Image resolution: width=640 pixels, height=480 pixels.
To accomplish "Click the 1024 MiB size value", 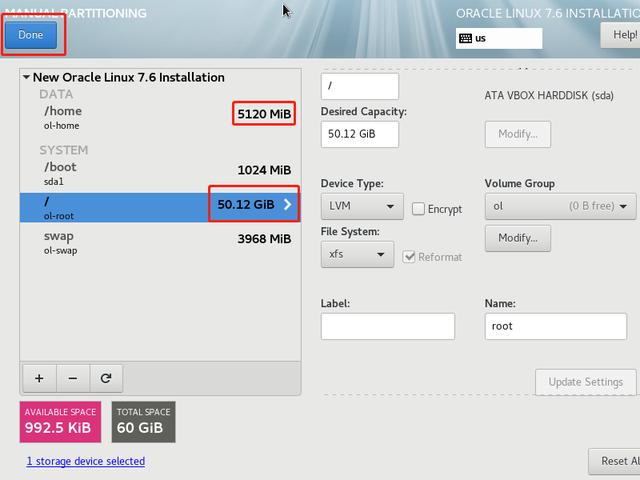I will [x=264, y=170].
